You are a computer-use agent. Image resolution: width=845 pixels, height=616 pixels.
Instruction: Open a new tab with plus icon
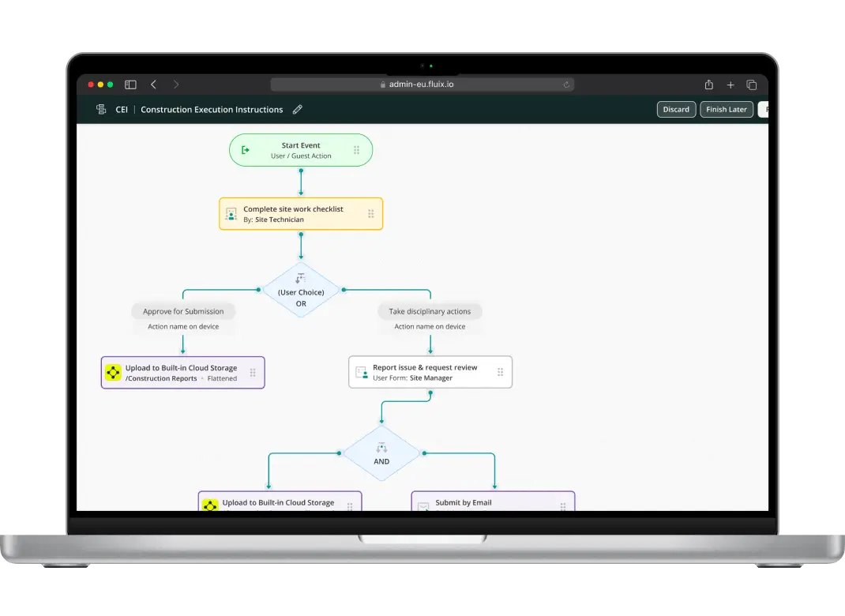[x=730, y=85]
